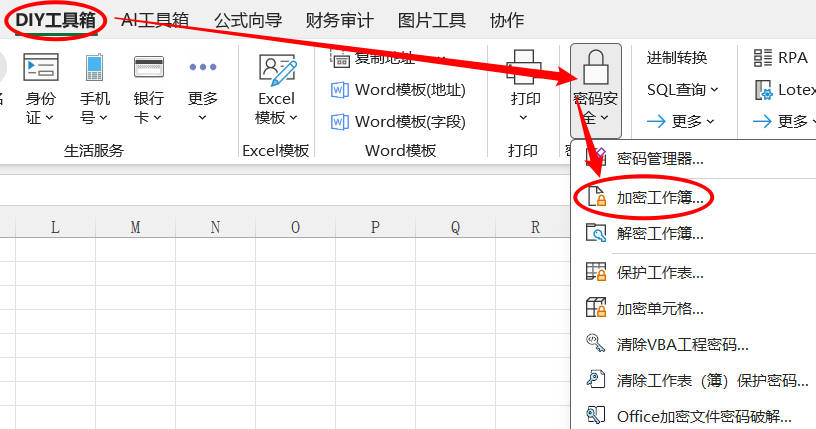The width and height of the screenshot is (816, 429).
Task: Open the 密码安全 lock icon
Action: [x=596, y=68]
